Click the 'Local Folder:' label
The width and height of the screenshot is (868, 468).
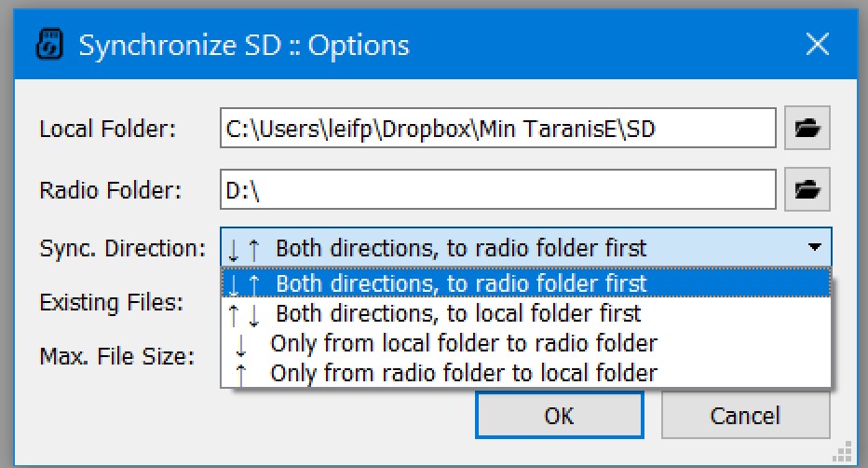click(107, 130)
